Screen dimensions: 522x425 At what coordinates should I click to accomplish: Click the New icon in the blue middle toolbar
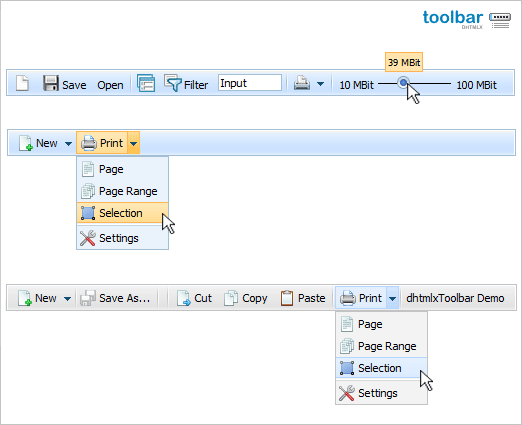coord(25,143)
